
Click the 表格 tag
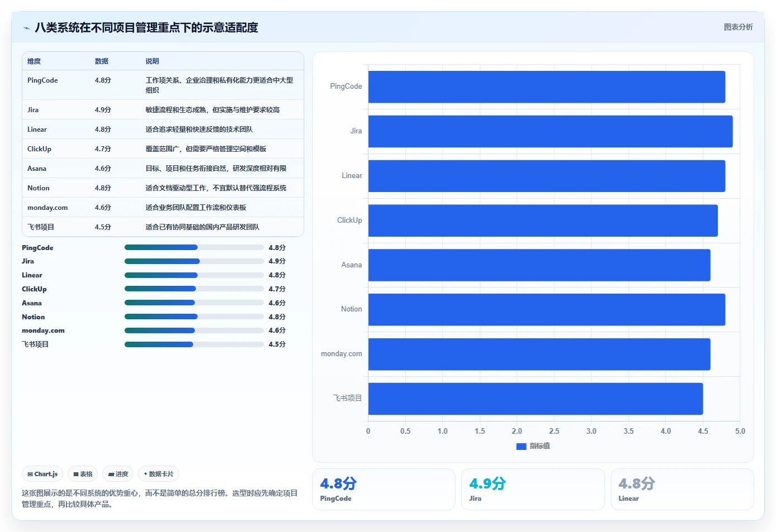click(x=83, y=474)
